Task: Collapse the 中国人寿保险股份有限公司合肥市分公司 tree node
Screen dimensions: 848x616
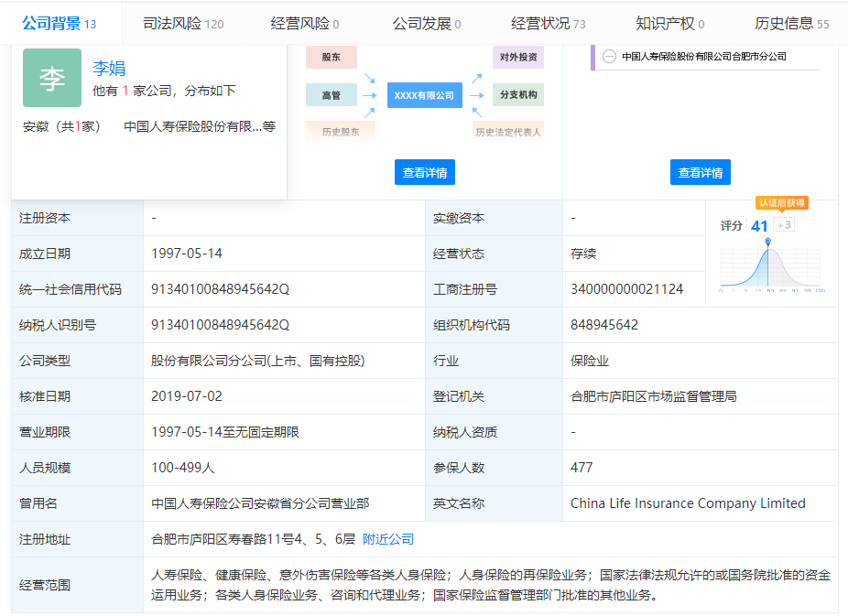Action: coord(609,56)
